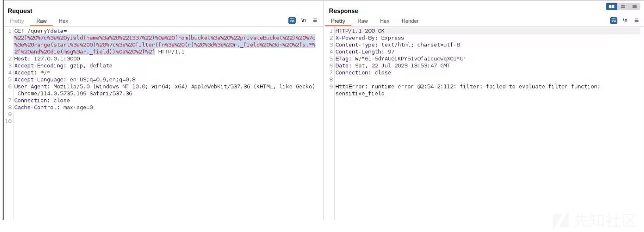Click the 'Accept: */*' header line
This screenshot has width=644, height=232.
click(32, 73)
